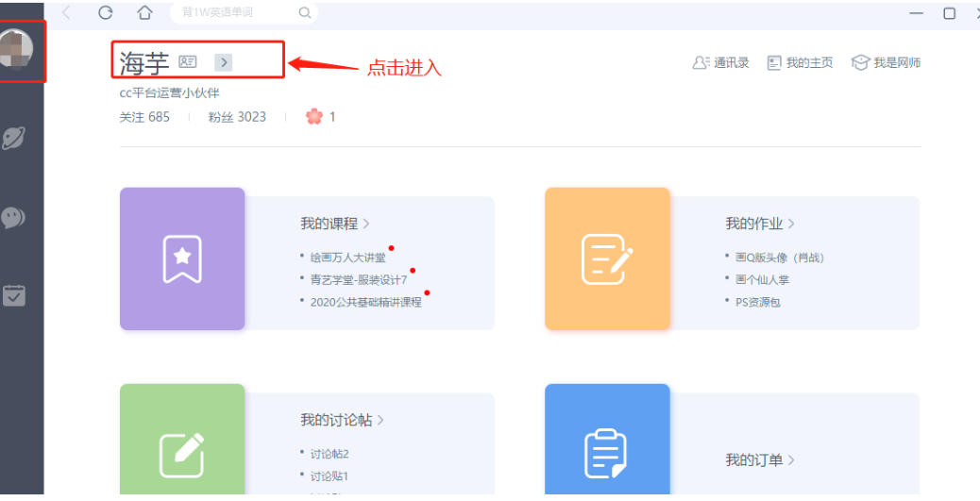Open course 2020公共基础精讲课程
980x501 pixels.
click(x=365, y=302)
